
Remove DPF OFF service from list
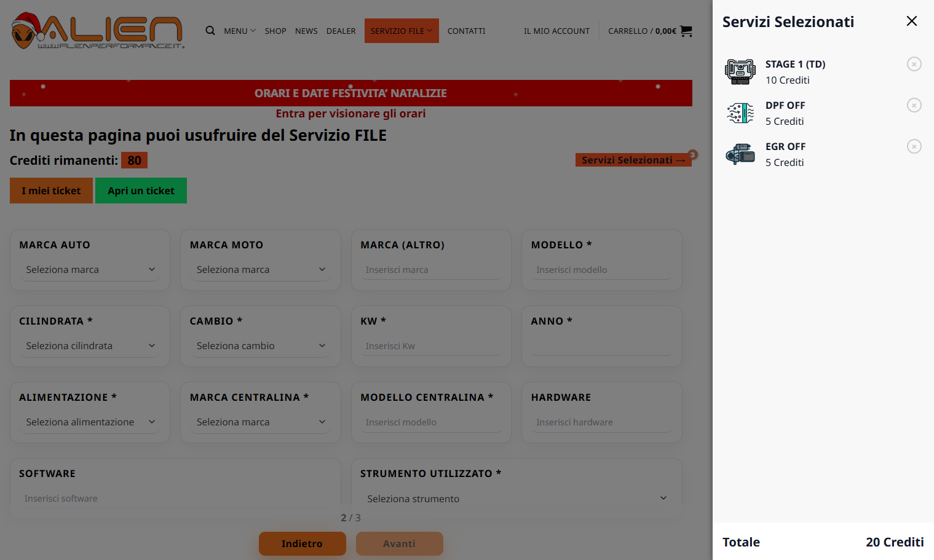[914, 105]
